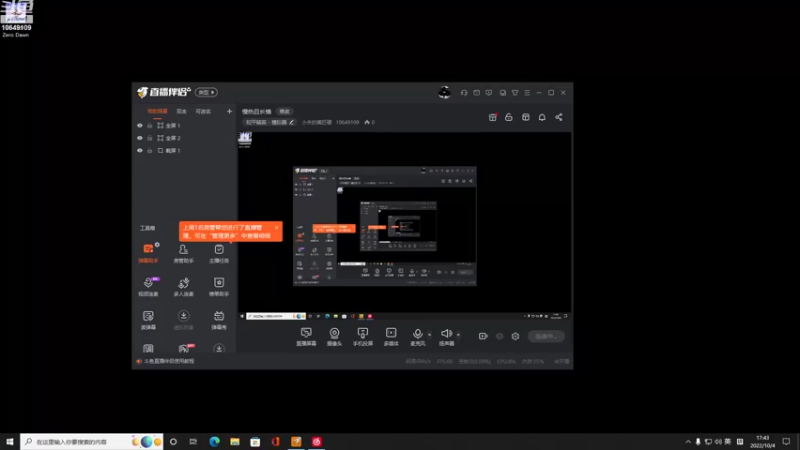Click the room ID 10649109 text

tap(347, 122)
